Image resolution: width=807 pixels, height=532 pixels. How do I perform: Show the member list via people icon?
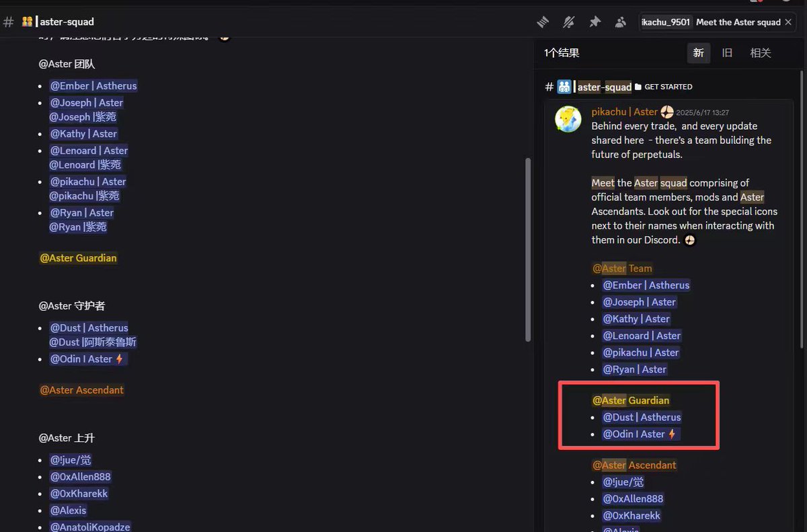(x=620, y=22)
